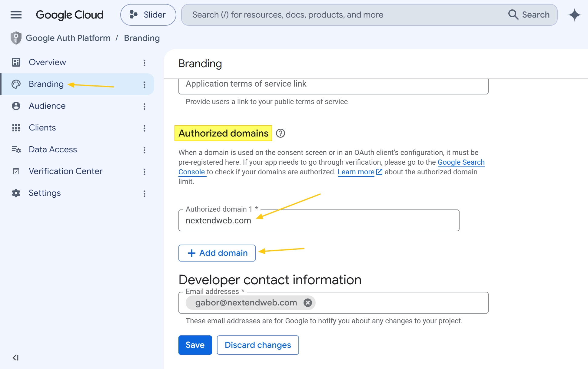
Task: Click the Save button
Action: point(195,345)
